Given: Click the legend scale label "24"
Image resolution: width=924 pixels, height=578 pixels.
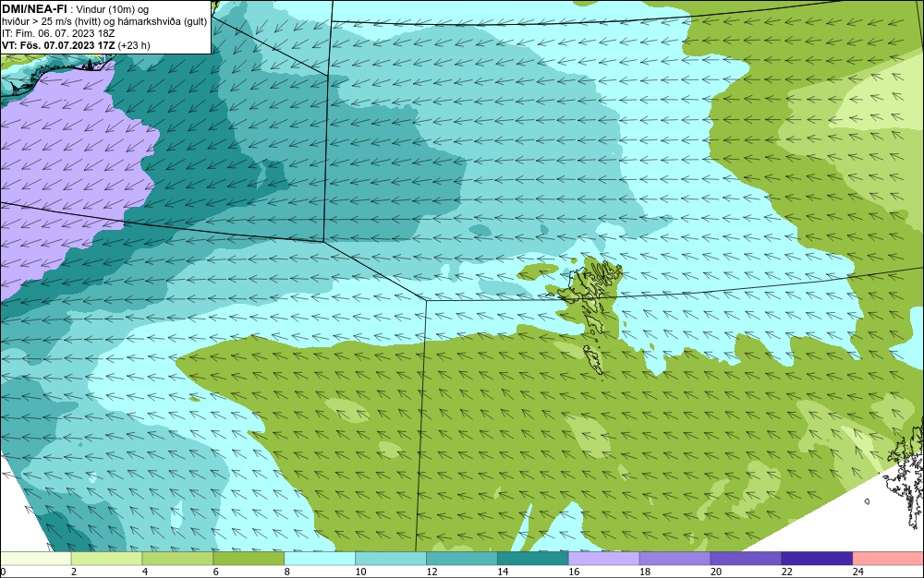Looking at the screenshot, I should point(858,572).
